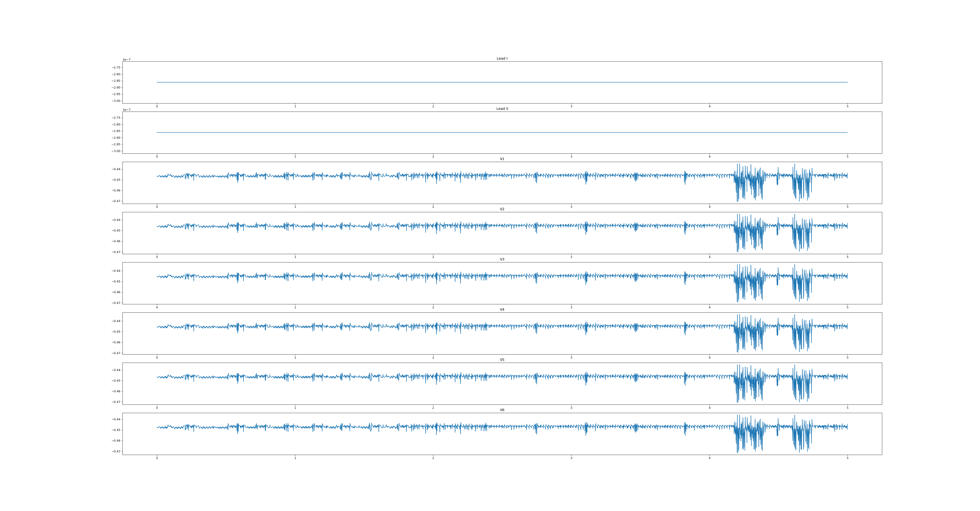Click x-axis tick 0 under Lead I plot

pos(157,106)
